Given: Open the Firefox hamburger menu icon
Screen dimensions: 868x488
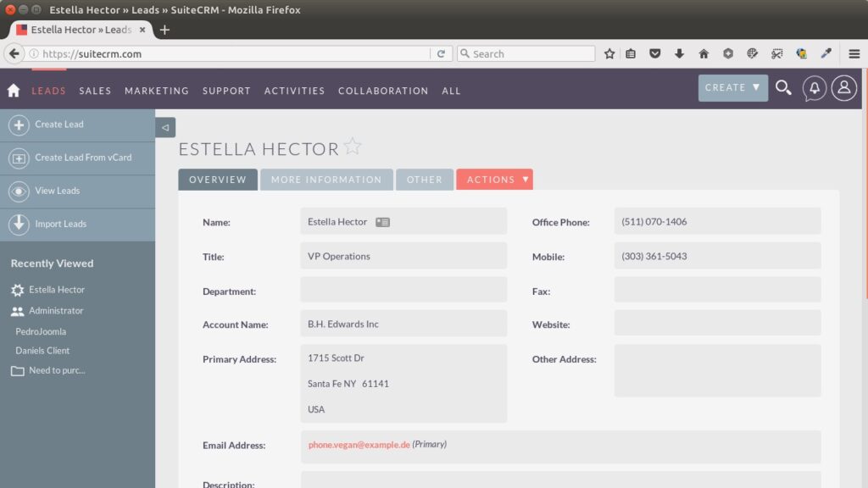Looking at the screenshot, I should coord(854,53).
